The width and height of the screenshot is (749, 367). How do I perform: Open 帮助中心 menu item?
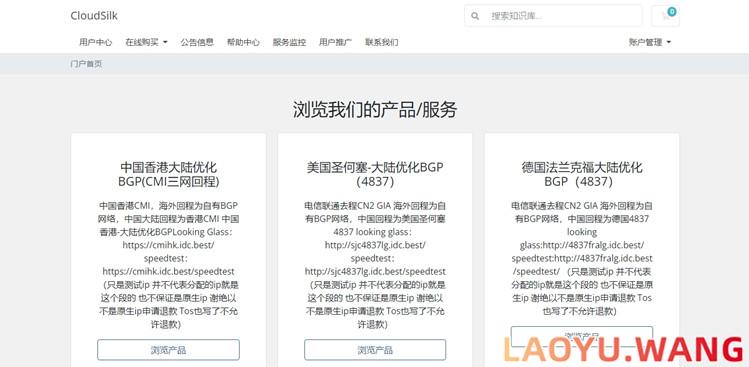pyautogui.click(x=243, y=42)
